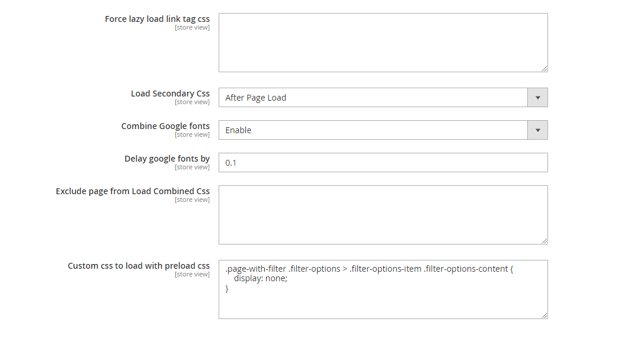Click the arrow button beside Enable
Viewport: 644px width, 354px height.
537,130
